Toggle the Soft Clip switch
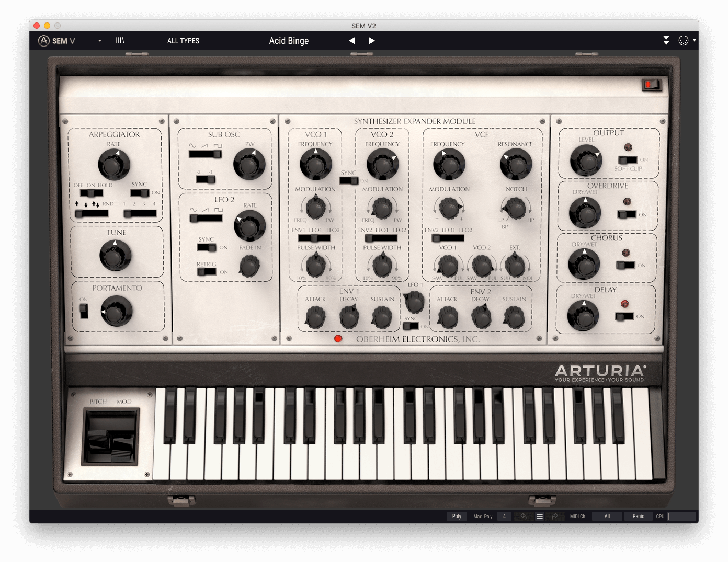Screen dimensions: 728x562 click(628, 160)
